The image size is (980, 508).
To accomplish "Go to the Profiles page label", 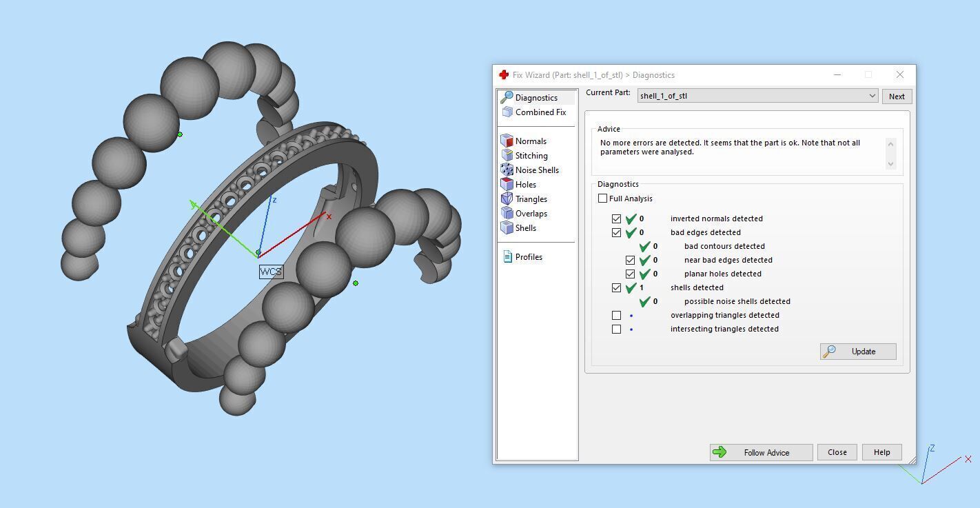I will click(529, 257).
